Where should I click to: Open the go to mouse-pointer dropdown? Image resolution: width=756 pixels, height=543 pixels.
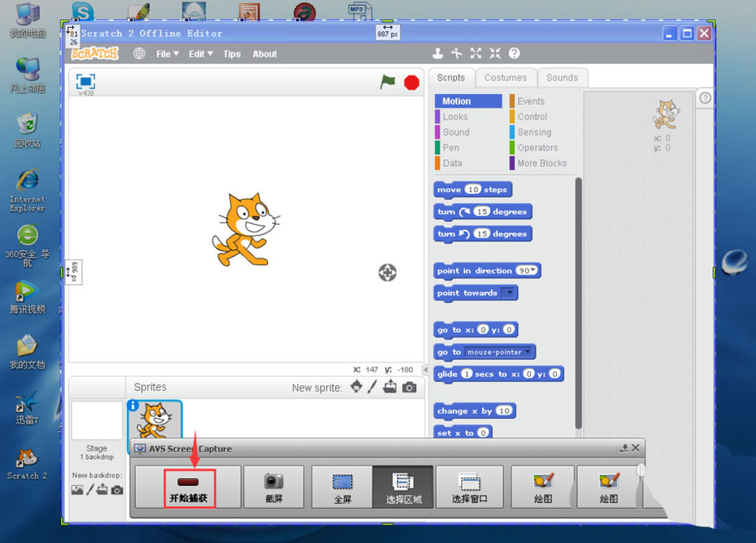(x=498, y=352)
